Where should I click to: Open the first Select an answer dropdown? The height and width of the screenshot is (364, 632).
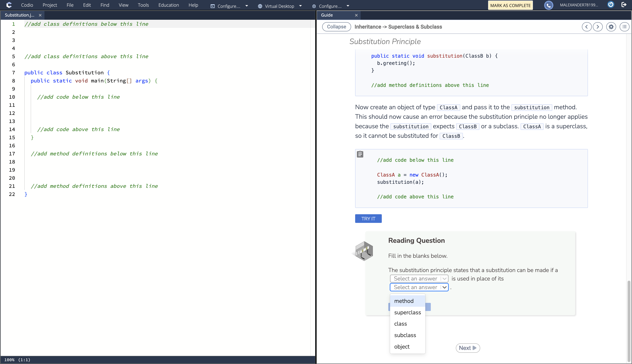[419, 278]
